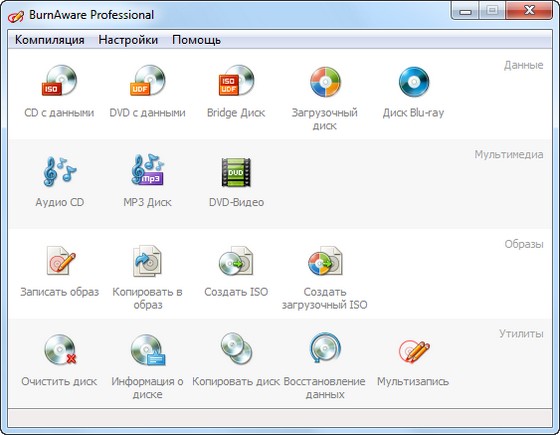560x435 pixels.
Task: Click the 'DVD-Видео' label
Action: pyautogui.click(x=236, y=202)
